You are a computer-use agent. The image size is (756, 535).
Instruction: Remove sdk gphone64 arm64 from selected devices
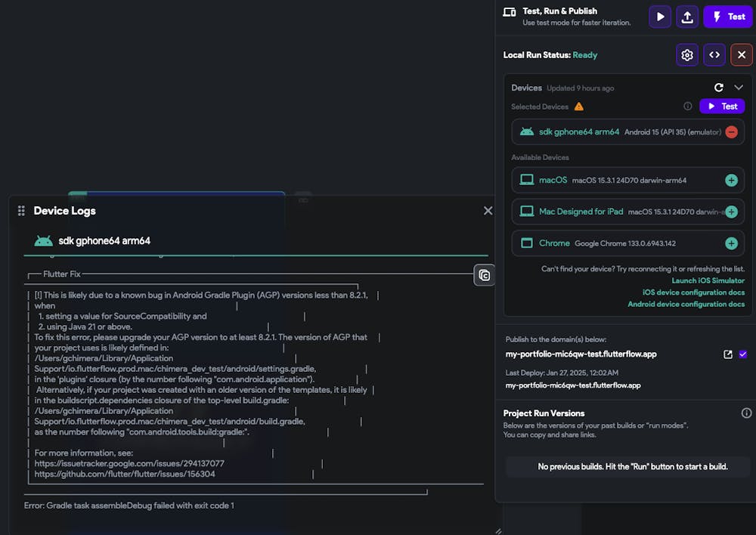tap(731, 131)
